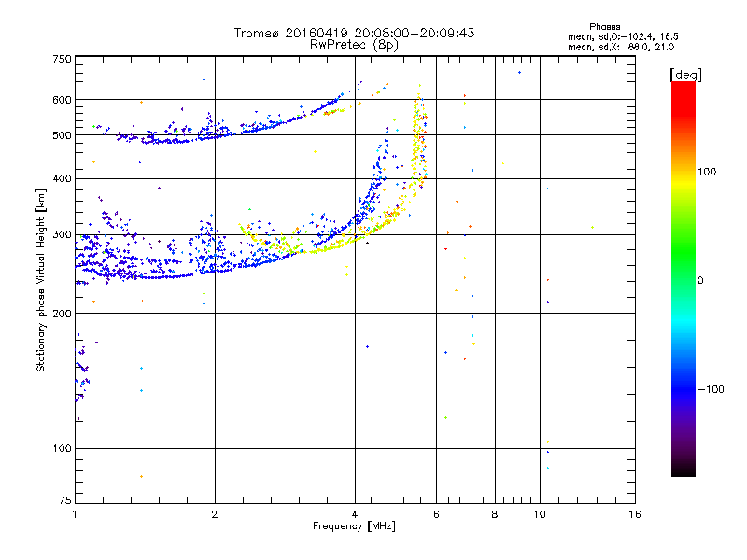Screen dimensions: 747x560
Task: Select the 'Phases' heading text
Action: point(604,27)
